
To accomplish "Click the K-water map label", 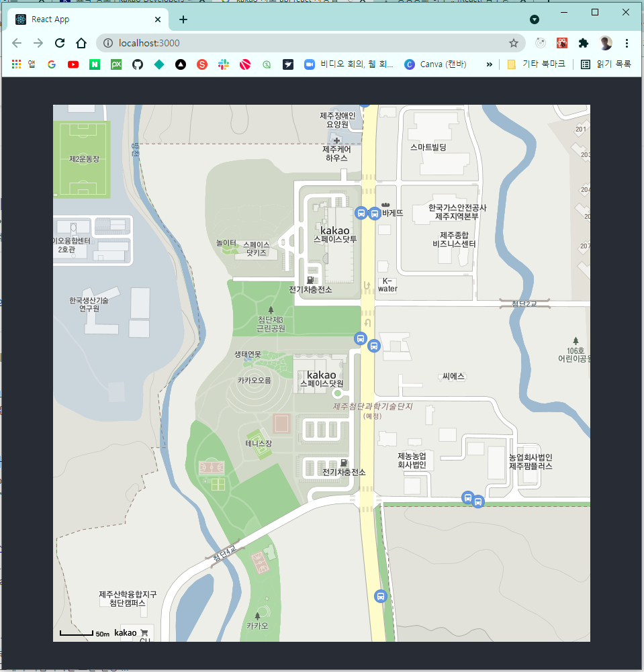I will [x=387, y=285].
